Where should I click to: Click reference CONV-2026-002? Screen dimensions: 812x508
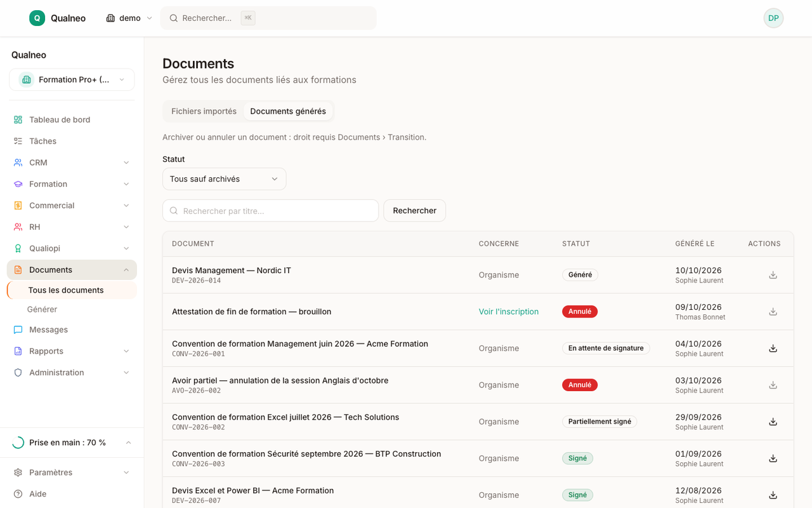[199, 427]
